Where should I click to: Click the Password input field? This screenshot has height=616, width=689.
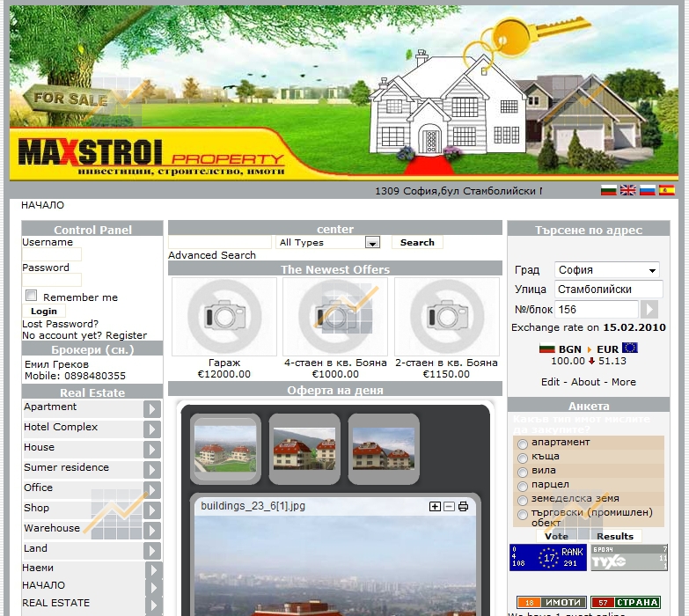pos(52,280)
